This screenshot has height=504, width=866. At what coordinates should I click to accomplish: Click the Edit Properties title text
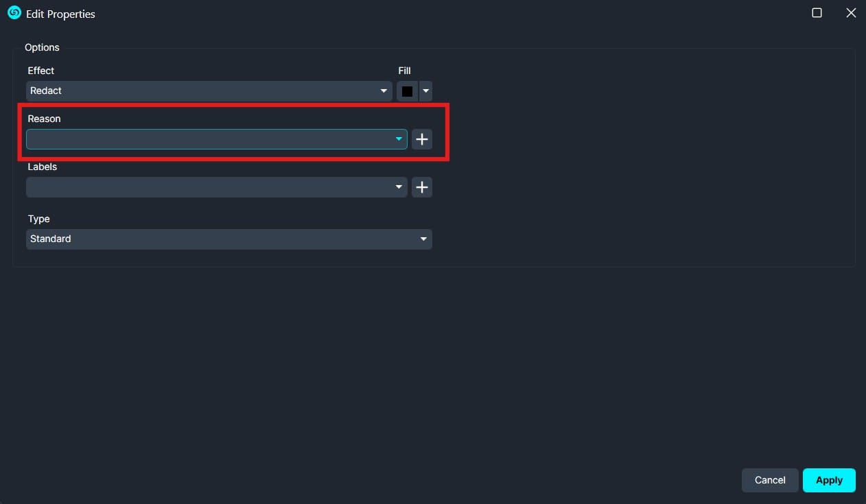[x=60, y=14]
